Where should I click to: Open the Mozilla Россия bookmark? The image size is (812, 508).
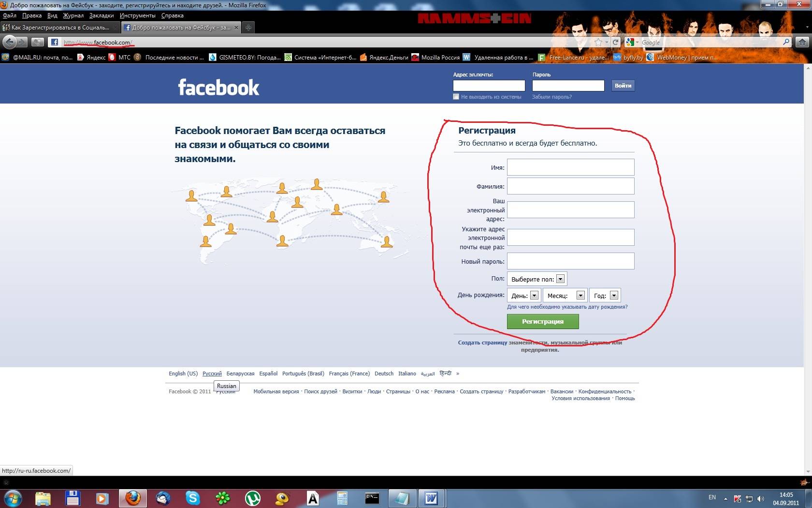pos(435,57)
